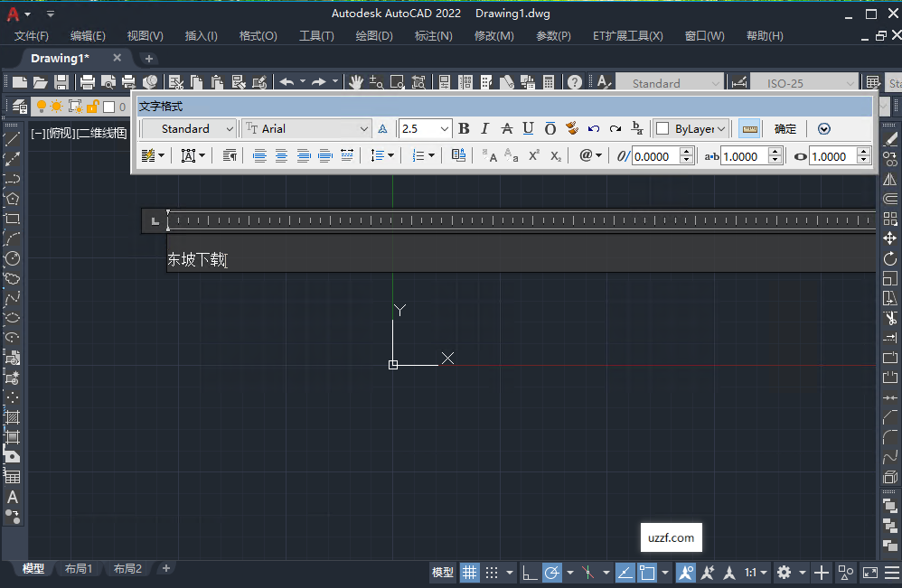The width and height of the screenshot is (902, 588).
Task: Toggle grid display in status bar
Action: (x=469, y=572)
